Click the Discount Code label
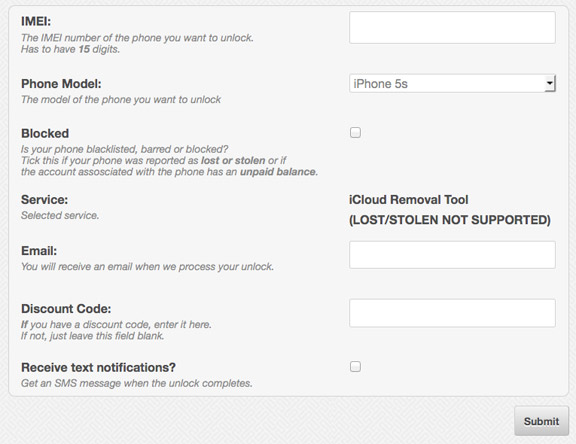Viewport: 576px width, 444px height. click(66, 309)
